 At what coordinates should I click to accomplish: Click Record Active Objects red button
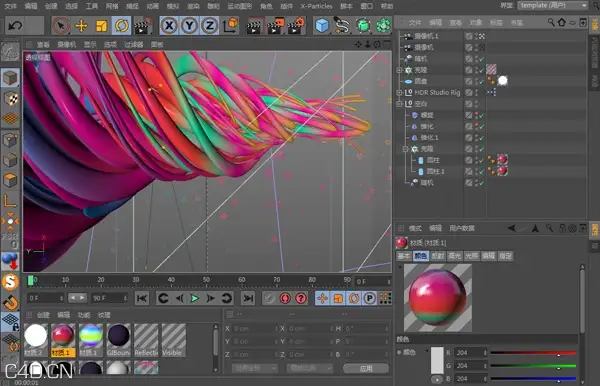tap(285, 298)
